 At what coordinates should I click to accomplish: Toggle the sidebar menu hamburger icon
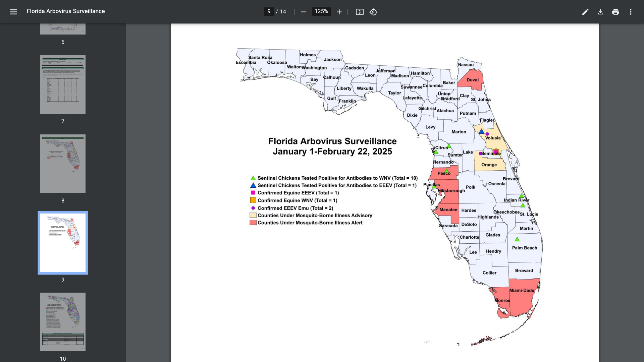(x=13, y=12)
